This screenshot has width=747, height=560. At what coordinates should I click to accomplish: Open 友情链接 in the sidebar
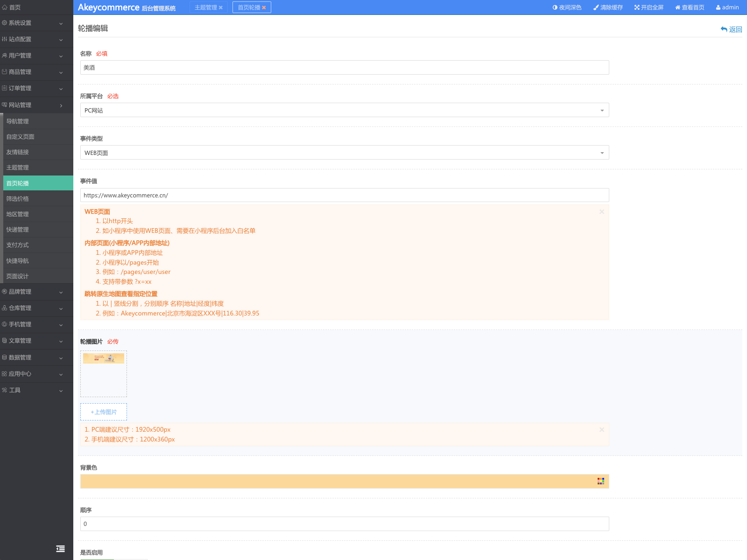pyautogui.click(x=38, y=152)
